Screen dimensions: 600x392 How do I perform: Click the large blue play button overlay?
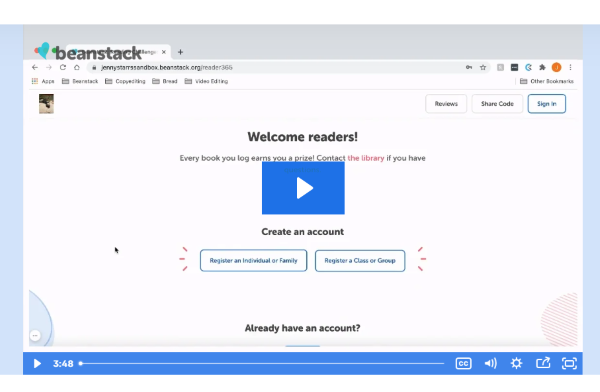303,188
